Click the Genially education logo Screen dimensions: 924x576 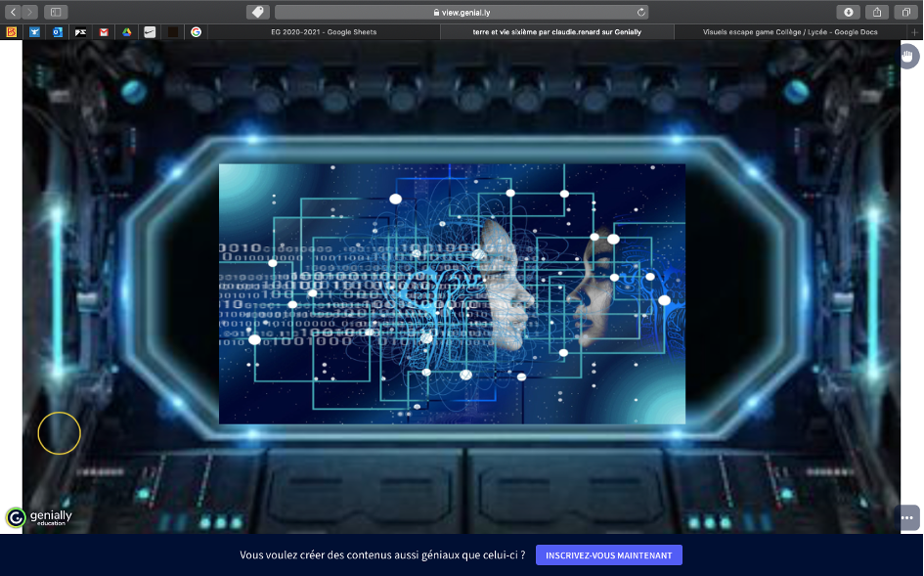coord(39,517)
